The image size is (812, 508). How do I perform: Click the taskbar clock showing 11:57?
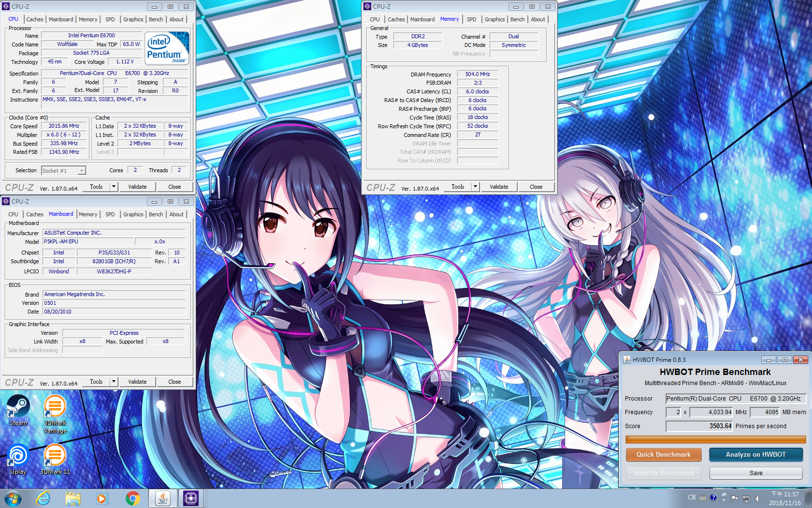(785, 499)
